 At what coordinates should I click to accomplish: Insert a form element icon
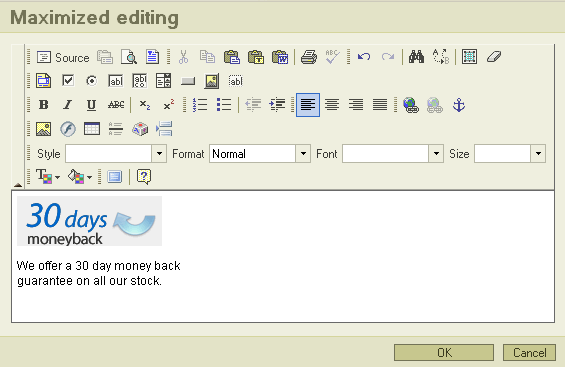click(43, 81)
